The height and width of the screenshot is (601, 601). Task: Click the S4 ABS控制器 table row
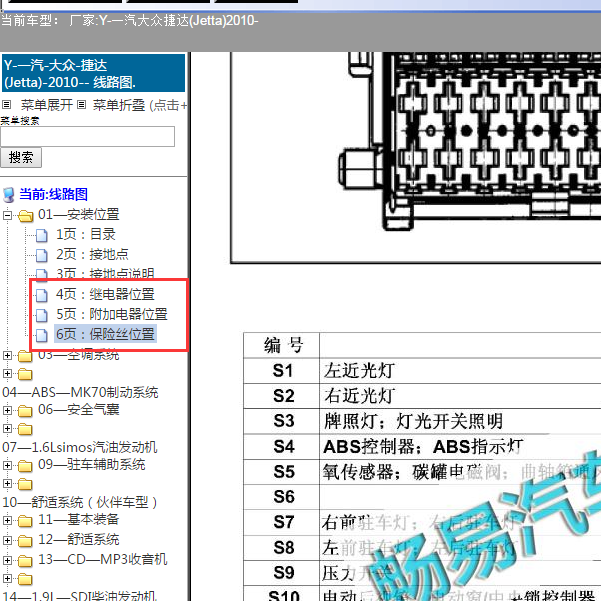pos(422,447)
